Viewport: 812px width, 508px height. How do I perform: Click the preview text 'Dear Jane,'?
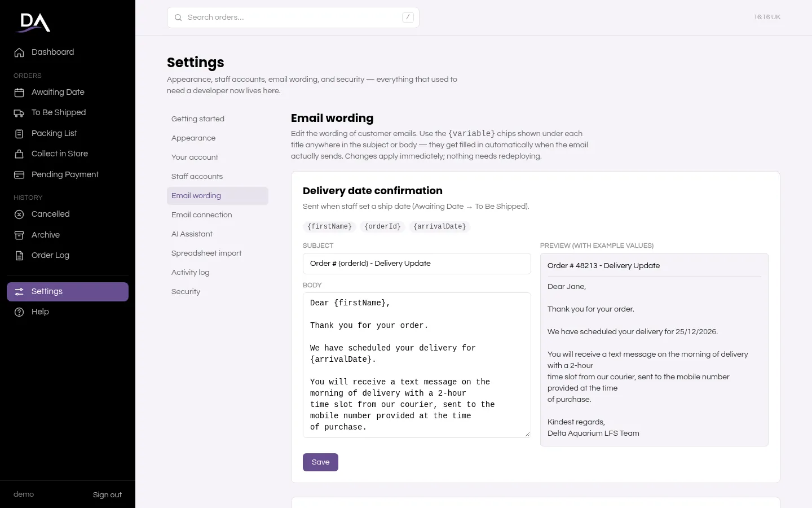pyautogui.click(x=567, y=287)
